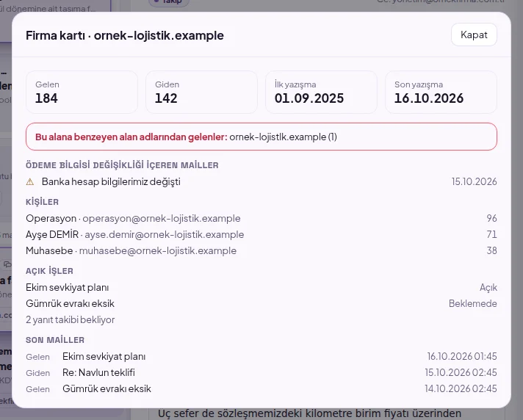The width and height of the screenshot is (523, 420).
Task: Click the message count 96 for Operasyon
Action: click(491, 218)
